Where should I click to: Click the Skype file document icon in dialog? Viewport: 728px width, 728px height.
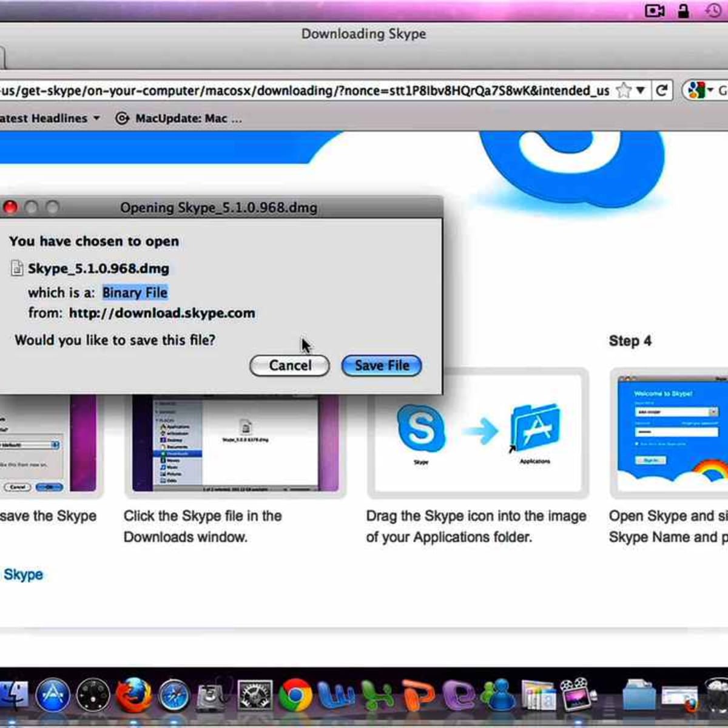(17, 268)
